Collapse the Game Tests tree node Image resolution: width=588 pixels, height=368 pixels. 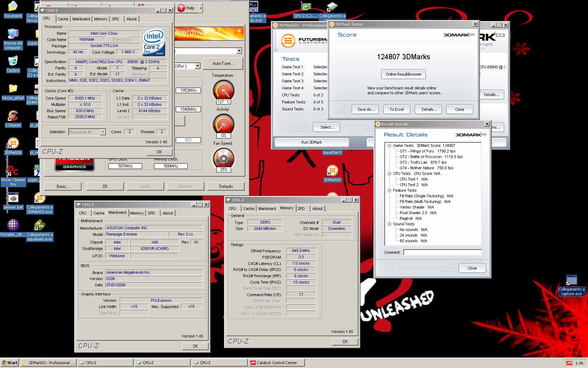389,145
